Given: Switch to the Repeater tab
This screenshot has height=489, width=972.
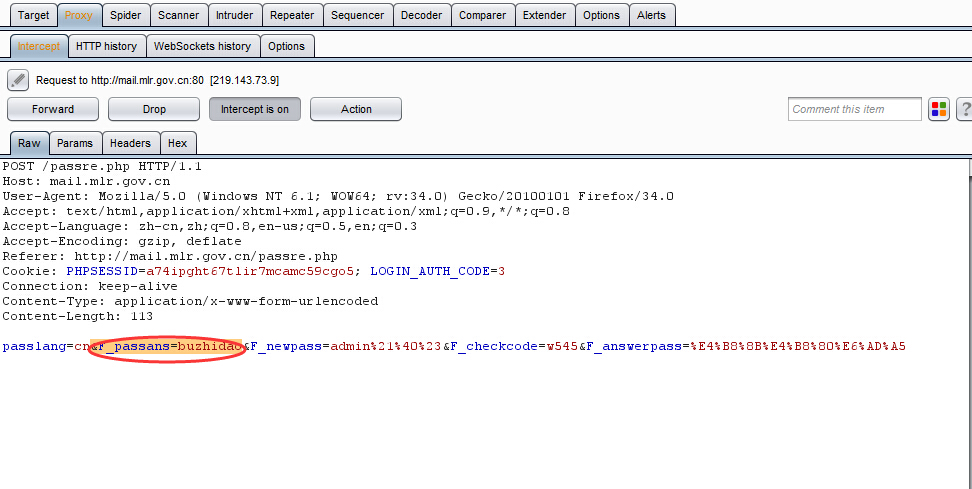Looking at the screenshot, I should pos(292,15).
